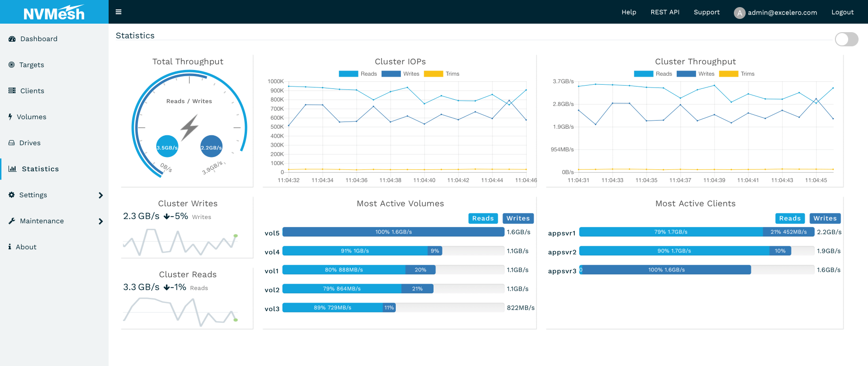The width and height of the screenshot is (868, 366).
Task: Open REST API from top bar
Action: [x=664, y=12]
